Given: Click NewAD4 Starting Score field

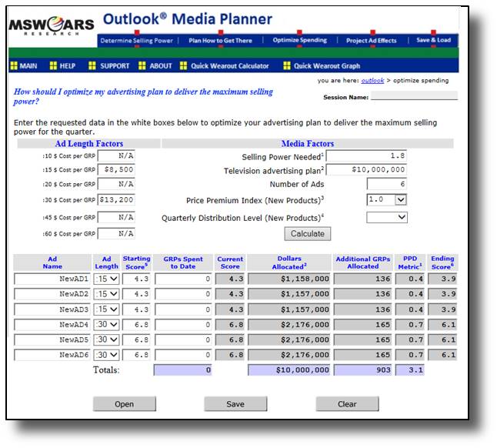Looking at the screenshot, I should pyautogui.click(x=136, y=324).
